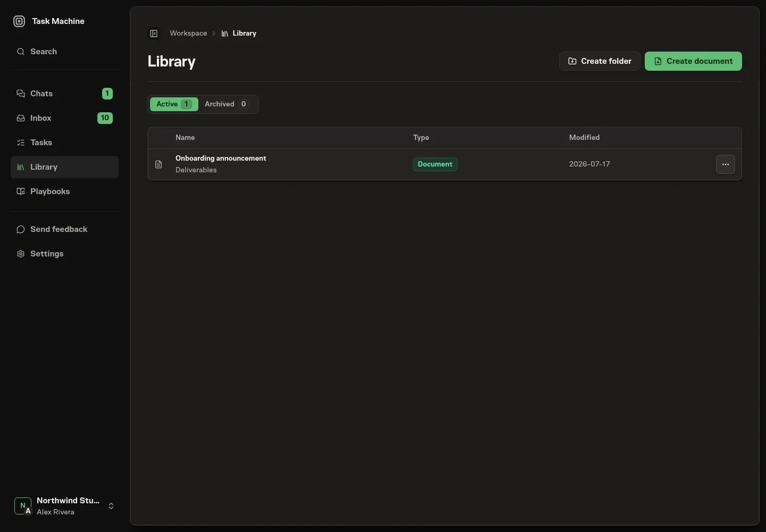This screenshot has height=532, width=766.
Task: Click the Chats unread badge showing 1
Action: coord(107,94)
